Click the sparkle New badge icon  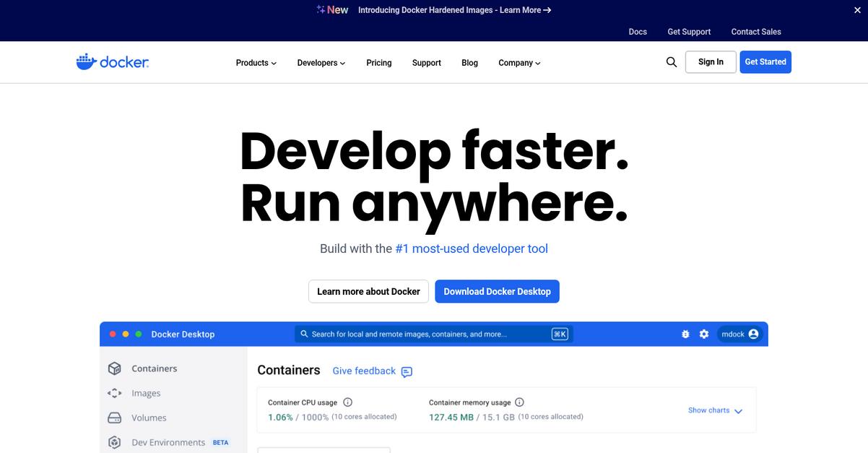tap(321, 10)
